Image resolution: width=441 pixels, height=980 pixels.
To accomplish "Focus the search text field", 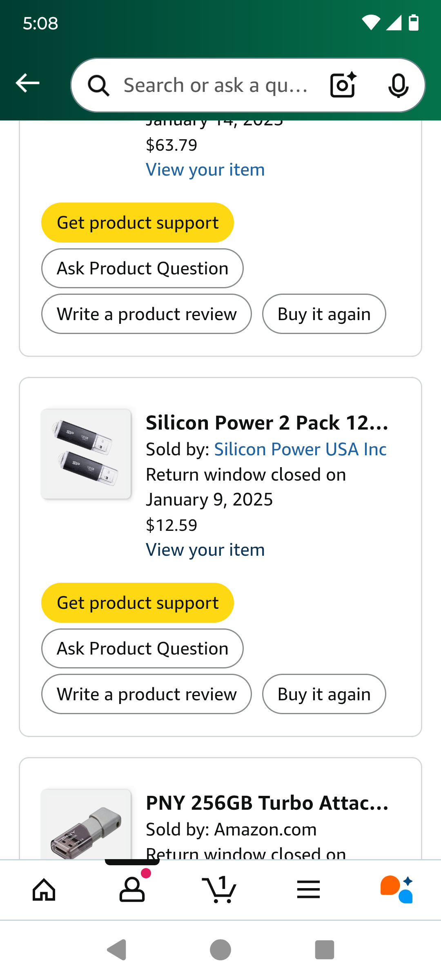I will (x=216, y=85).
